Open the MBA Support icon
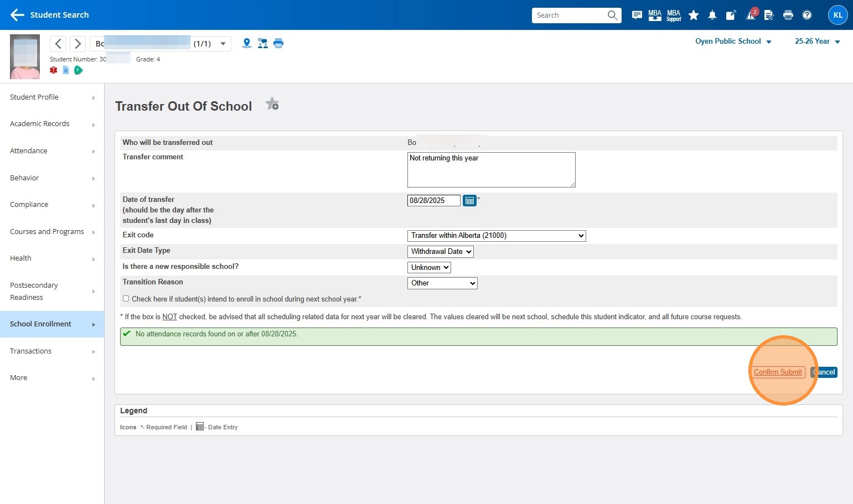 (x=674, y=15)
